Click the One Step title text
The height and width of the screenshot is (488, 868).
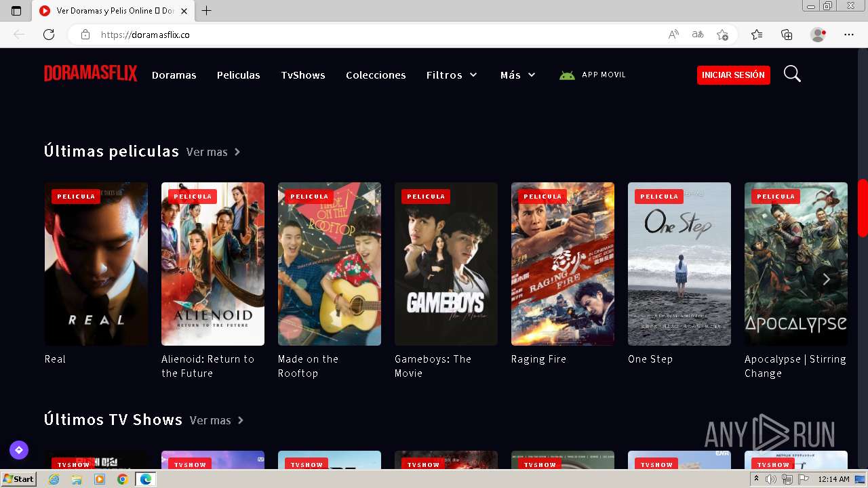[x=650, y=359]
